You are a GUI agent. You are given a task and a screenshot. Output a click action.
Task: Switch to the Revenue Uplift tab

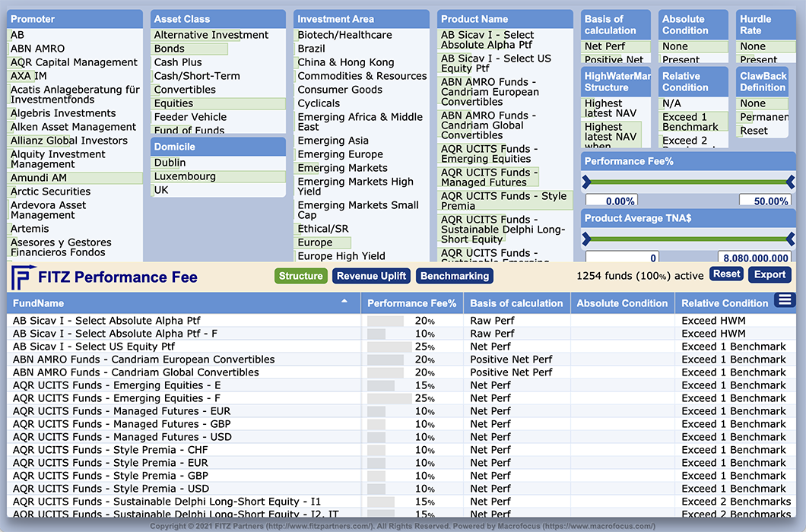(371, 276)
